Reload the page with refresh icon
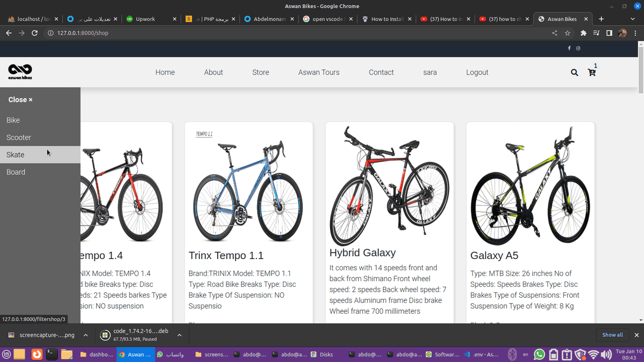Viewport: 644px width, 362px height. pyautogui.click(x=35, y=33)
